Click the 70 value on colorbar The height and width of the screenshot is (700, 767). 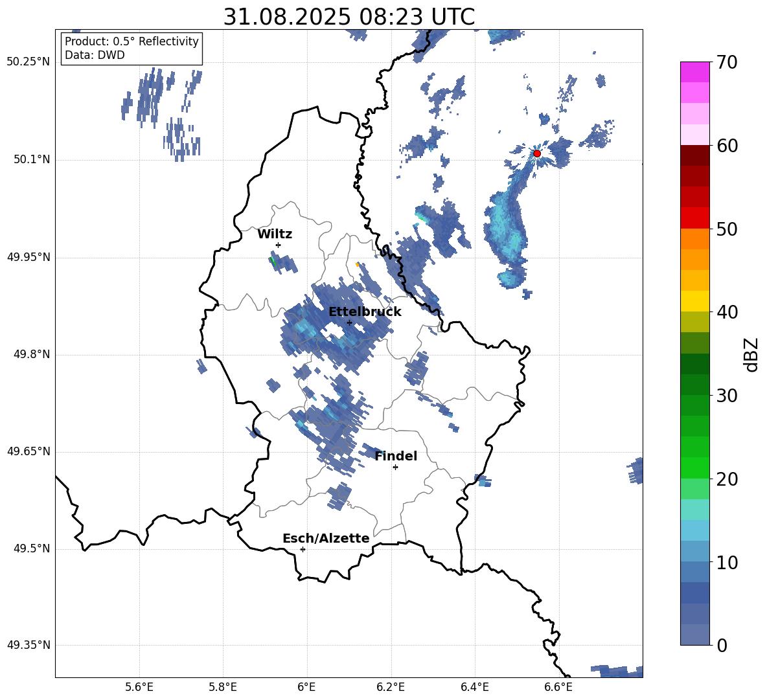pos(727,62)
